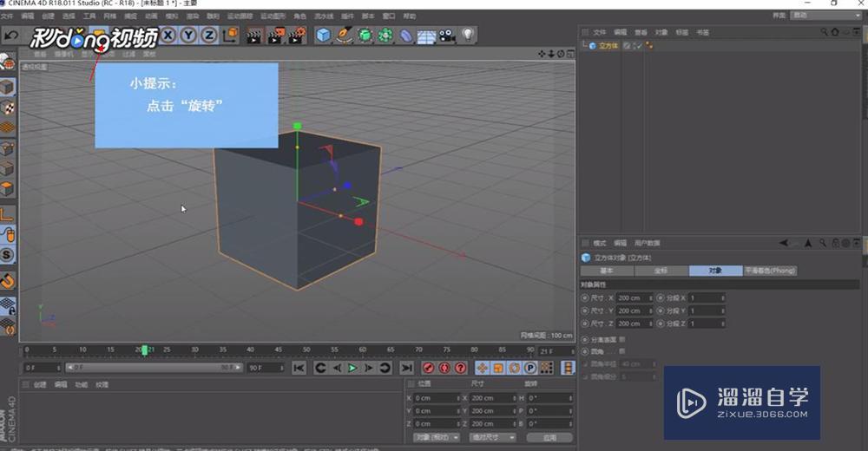This screenshot has width=868, height=451.
Task: Click the Camera object icon
Action: click(447, 36)
